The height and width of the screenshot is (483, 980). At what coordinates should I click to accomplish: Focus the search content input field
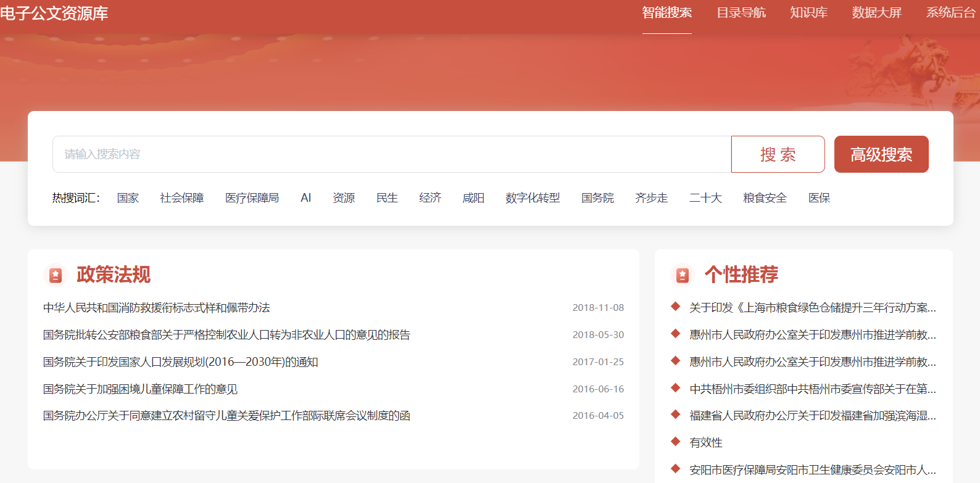coord(392,154)
